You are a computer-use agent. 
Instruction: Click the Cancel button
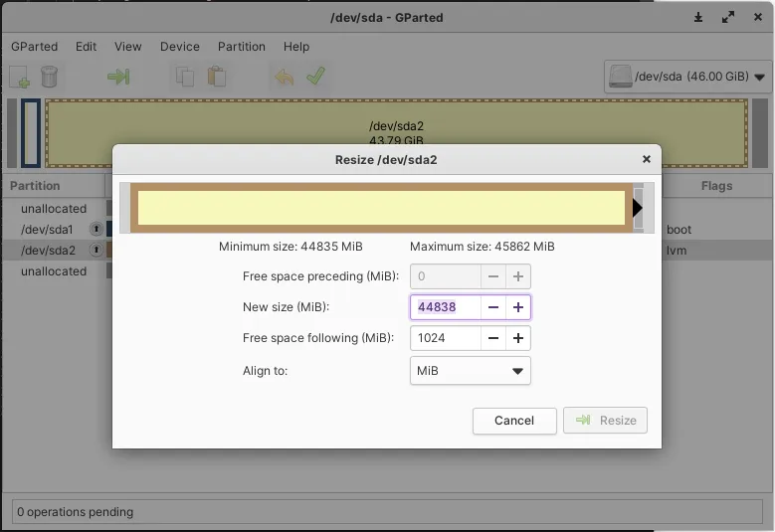(514, 421)
